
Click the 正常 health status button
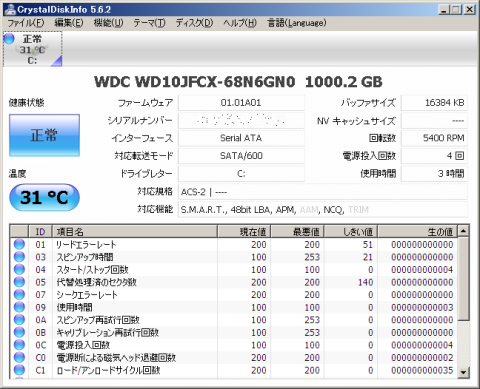[x=44, y=135]
